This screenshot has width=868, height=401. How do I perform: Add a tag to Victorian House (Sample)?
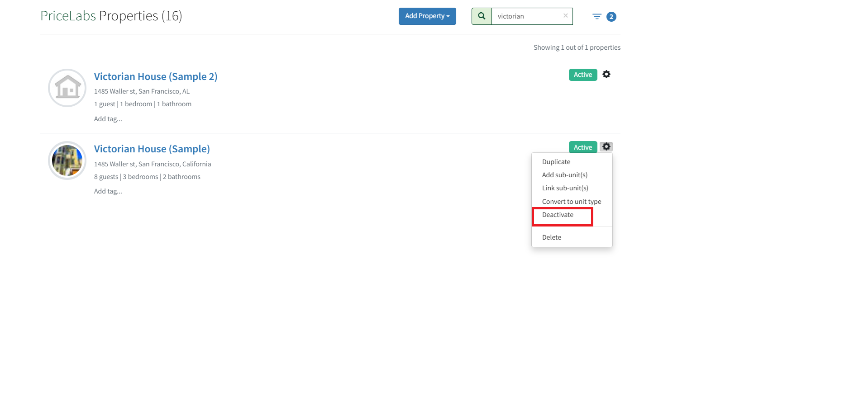108,191
